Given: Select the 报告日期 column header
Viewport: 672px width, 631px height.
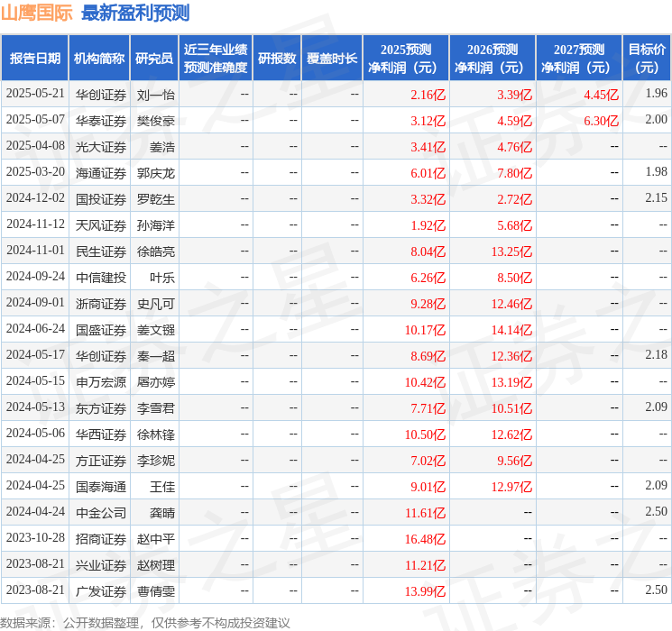Looking at the screenshot, I should coord(34,59).
